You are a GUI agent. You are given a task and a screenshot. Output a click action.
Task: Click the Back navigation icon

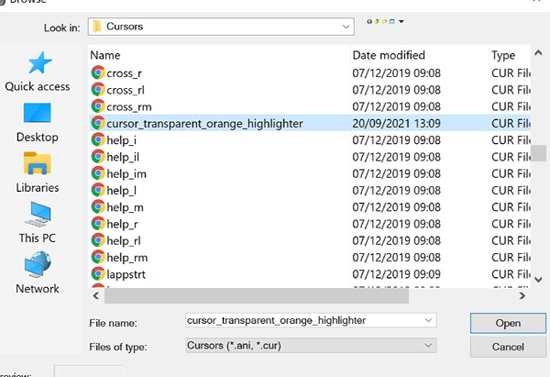click(369, 21)
